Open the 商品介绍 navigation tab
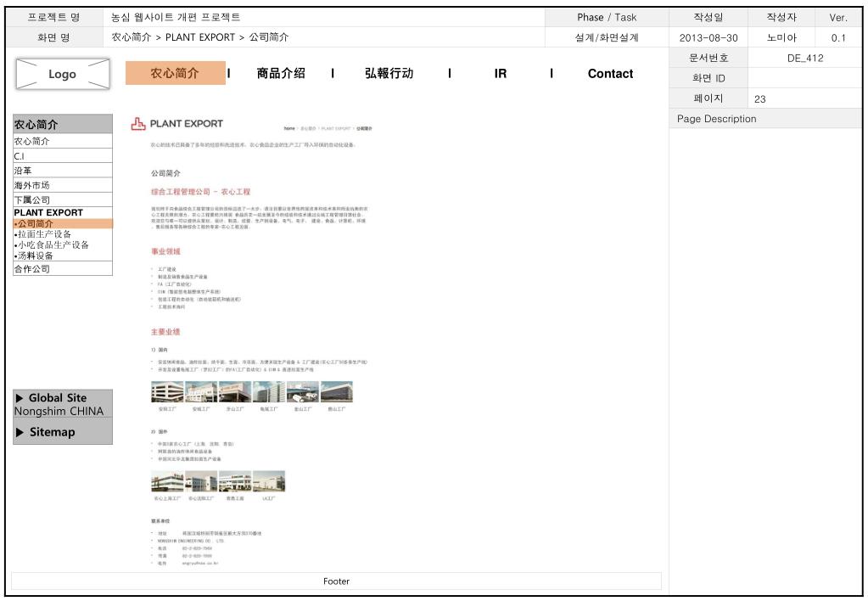Viewport: 868px width, 601px height. [281, 73]
